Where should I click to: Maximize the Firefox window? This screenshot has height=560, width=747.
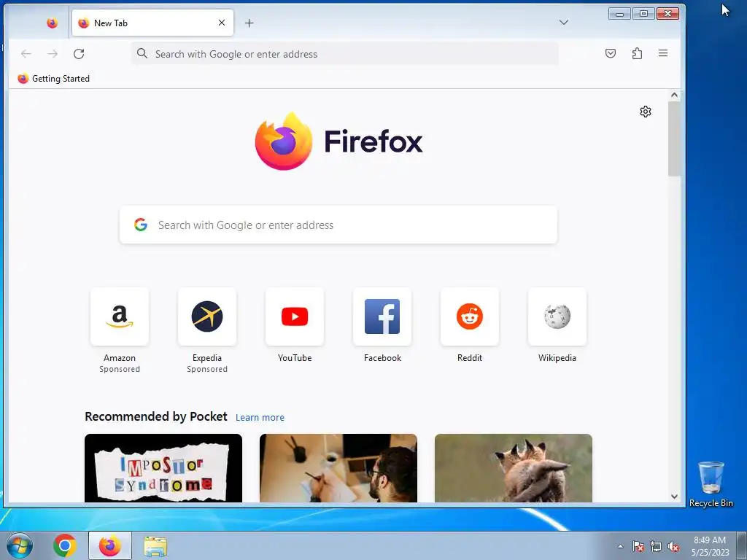click(x=643, y=13)
